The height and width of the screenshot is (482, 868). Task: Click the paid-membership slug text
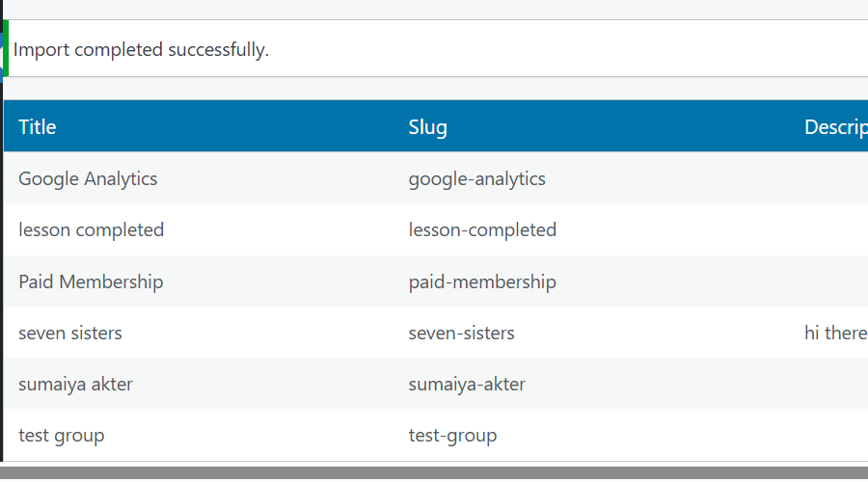[x=482, y=281]
